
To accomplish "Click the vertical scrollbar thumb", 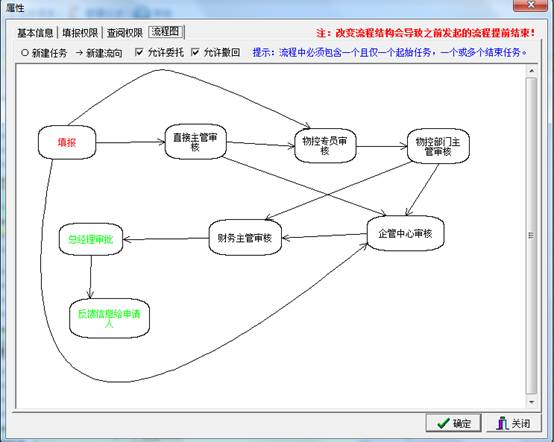I will 531,235.
